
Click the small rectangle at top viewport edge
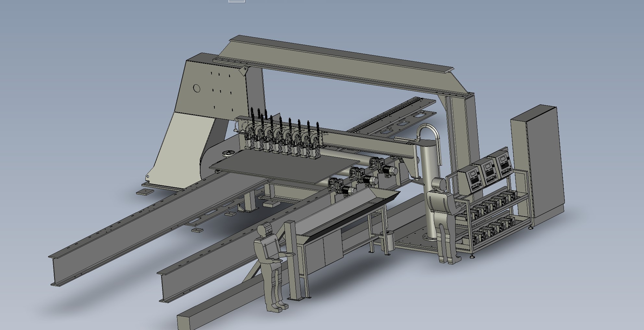237,1
